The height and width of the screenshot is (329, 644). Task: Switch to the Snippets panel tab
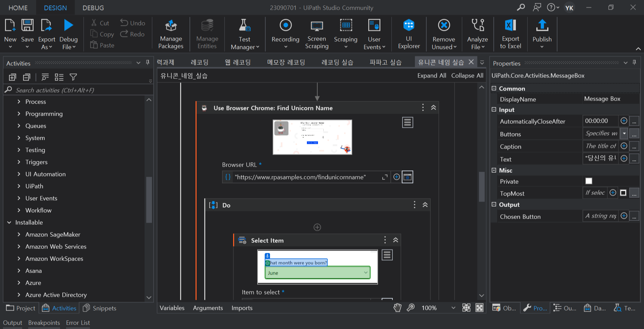tap(100, 308)
